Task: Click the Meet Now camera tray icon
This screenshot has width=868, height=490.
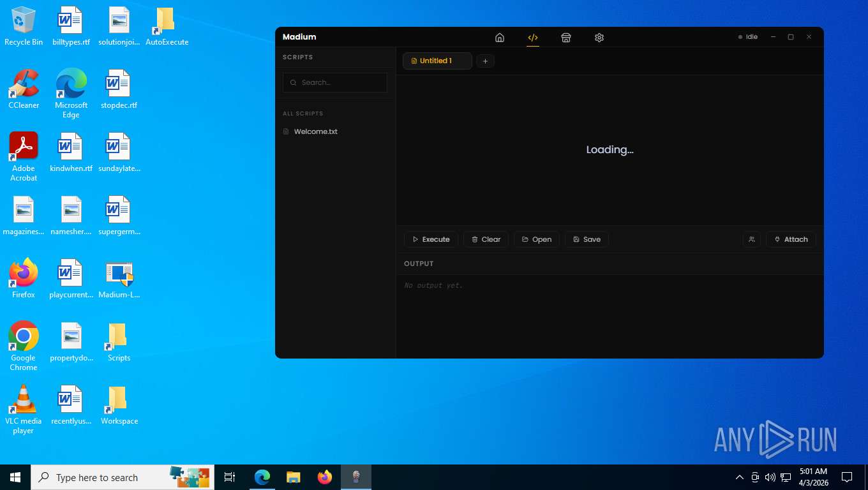Action: [x=755, y=477]
